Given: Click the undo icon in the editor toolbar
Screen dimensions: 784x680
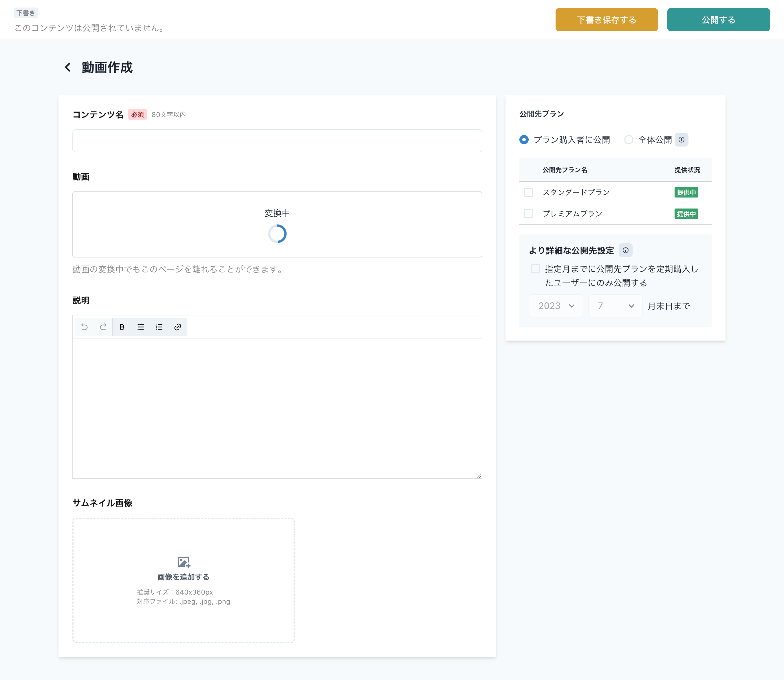Looking at the screenshot, I should (x=85, y=327).
